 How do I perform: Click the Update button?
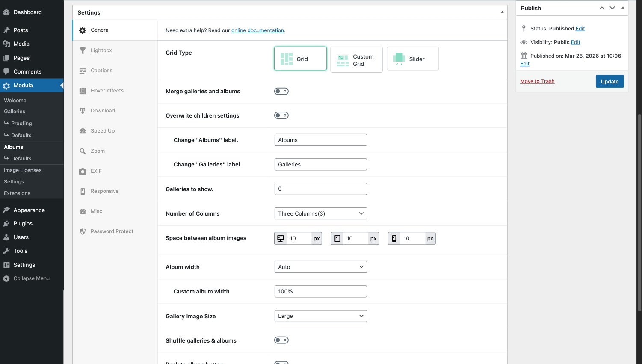[x=609, y=81]
